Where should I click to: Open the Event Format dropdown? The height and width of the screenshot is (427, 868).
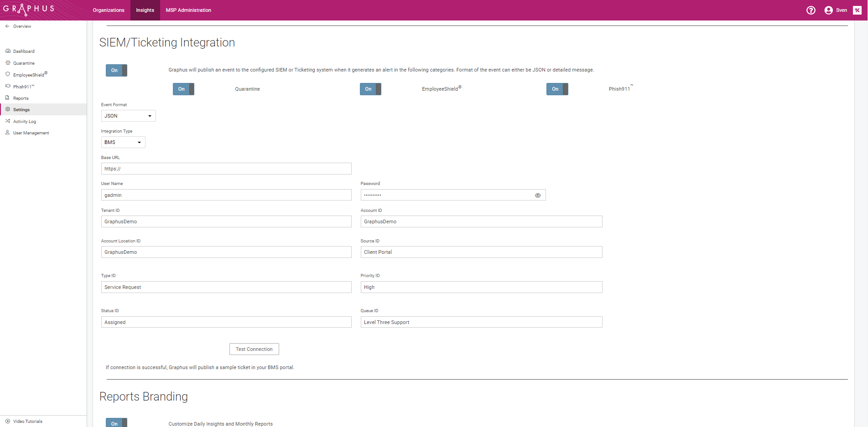coord(128,115)
